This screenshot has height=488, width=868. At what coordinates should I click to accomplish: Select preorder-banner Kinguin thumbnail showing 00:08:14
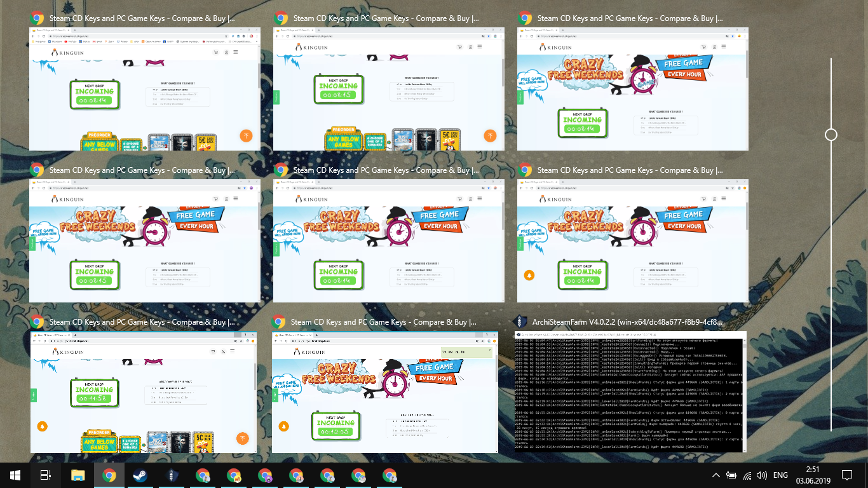coord(145,89)
